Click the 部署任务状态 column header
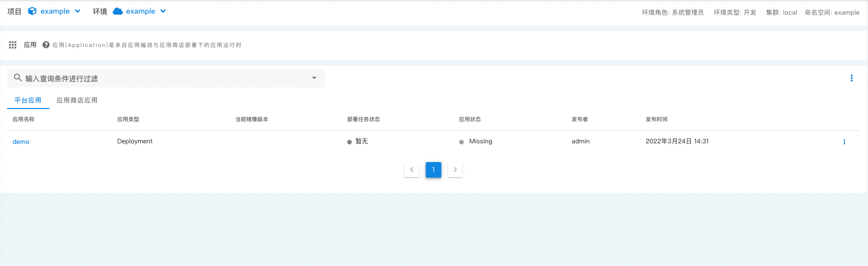Viewport: 868px width, 266px height. [x=363, y=120]
